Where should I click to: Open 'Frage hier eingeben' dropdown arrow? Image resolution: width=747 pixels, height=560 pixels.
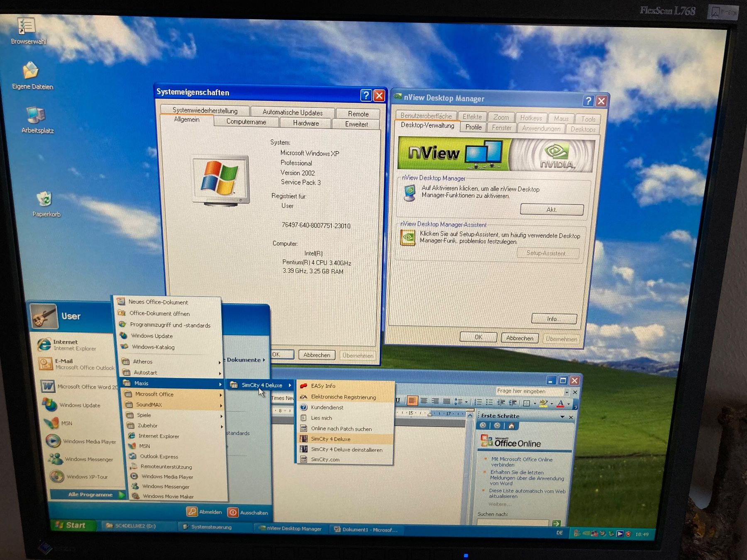point(566,392)
